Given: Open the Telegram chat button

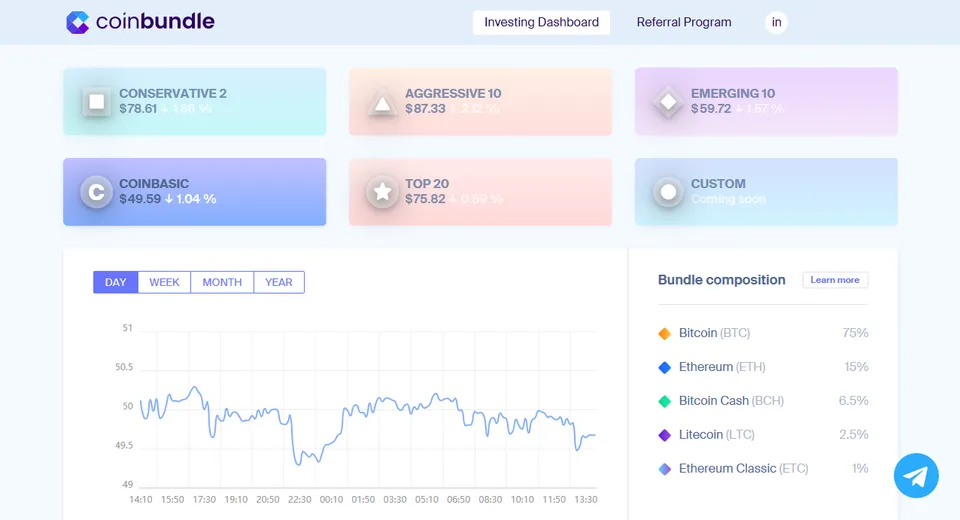Looking at the screenshot, I should (x=916, y=475).
